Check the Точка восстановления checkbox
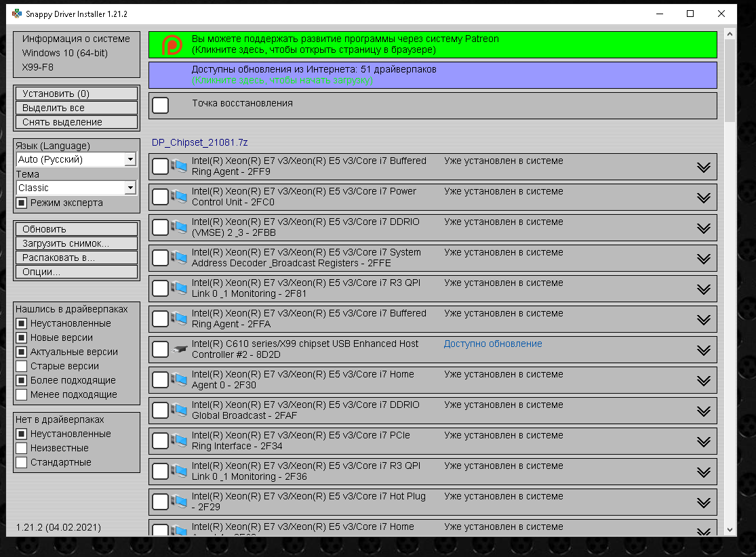This screenshot has height=557, width=756. click(x=160, y=105)
